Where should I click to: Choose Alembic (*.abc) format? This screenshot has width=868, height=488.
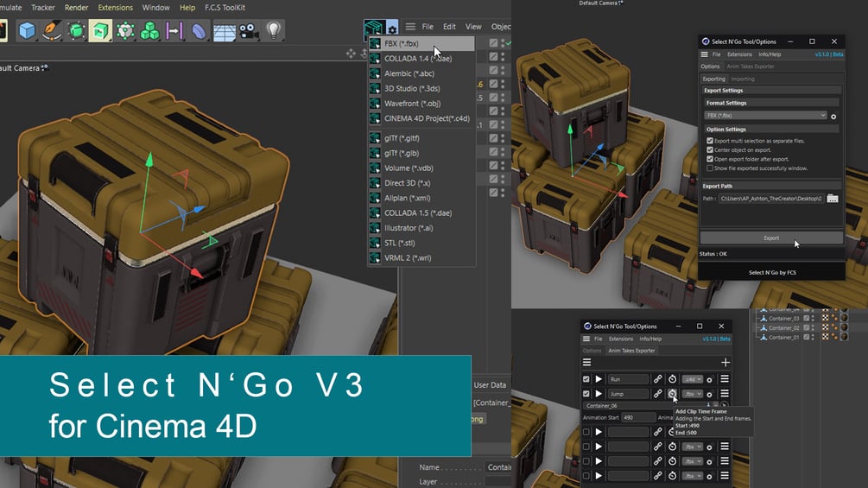coord(421,73)
